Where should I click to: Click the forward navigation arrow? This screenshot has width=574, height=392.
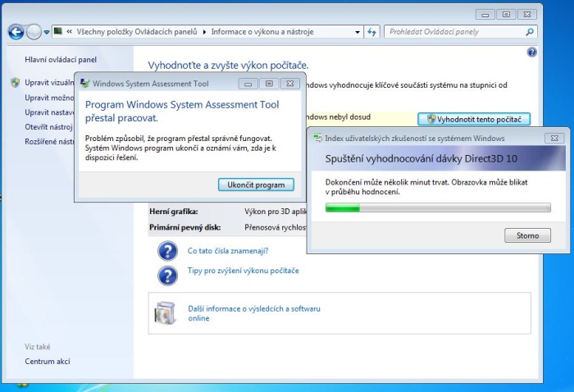34,32
